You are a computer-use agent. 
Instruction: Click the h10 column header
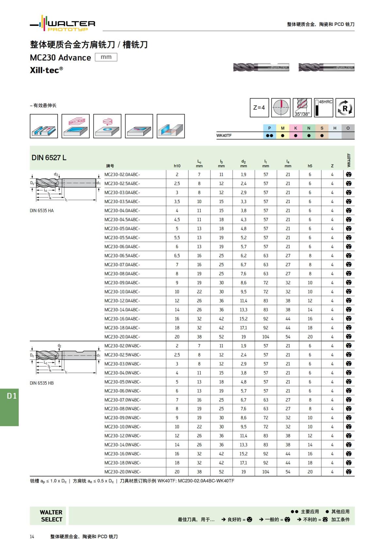pos(177,166)
